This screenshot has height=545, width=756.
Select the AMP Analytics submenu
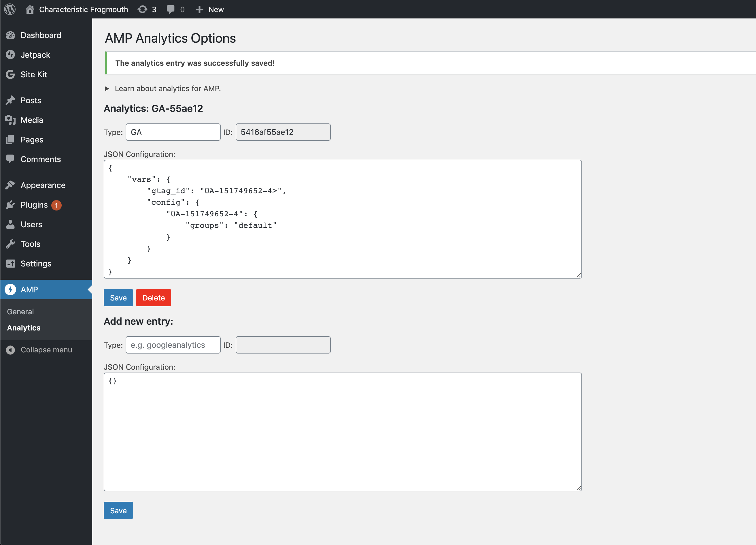click(x=24, y=328)
